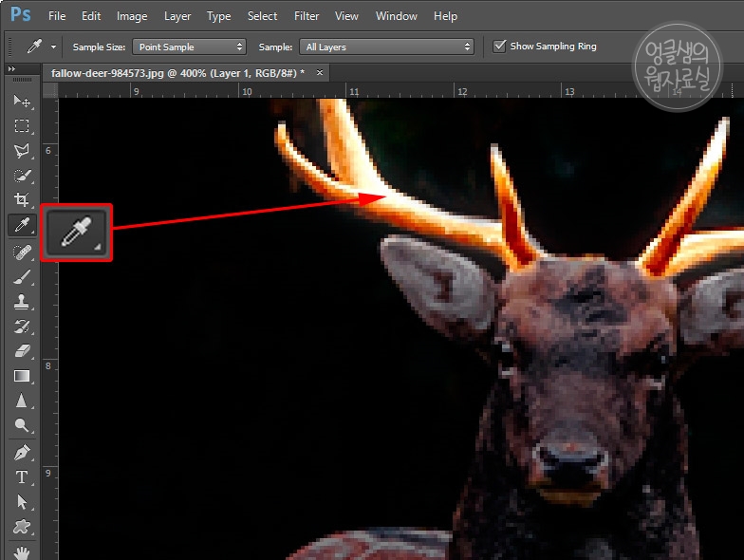The width and height of the screenshot is (744, 560).
Task: Select the Crop tool
Action: coord(21,199)
